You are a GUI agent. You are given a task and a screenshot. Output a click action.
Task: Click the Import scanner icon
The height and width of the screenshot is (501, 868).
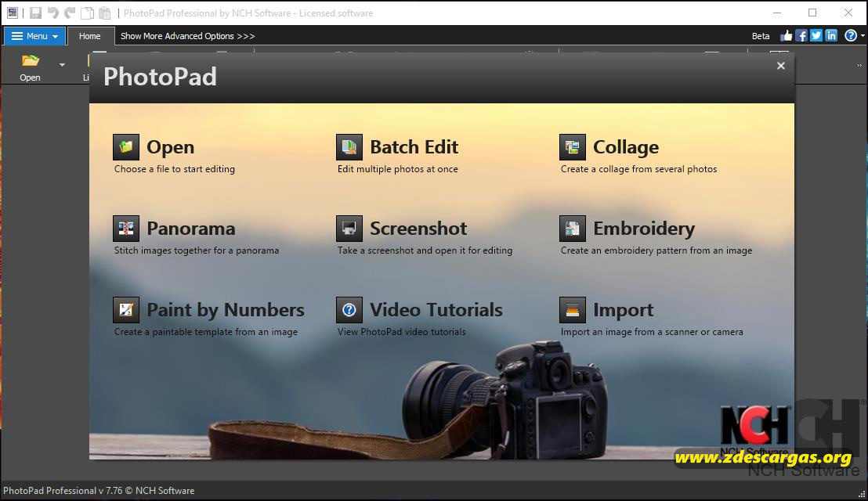click(x=573, y=310)
